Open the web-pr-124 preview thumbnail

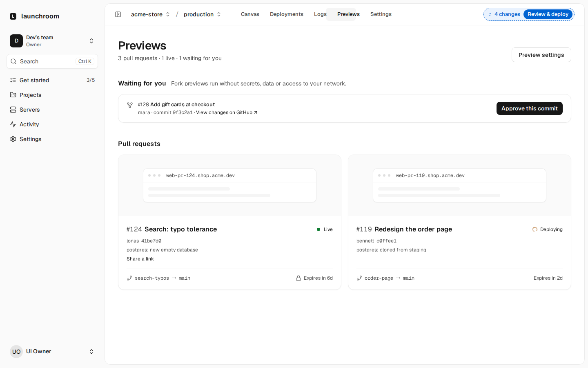tap(229, 186)
